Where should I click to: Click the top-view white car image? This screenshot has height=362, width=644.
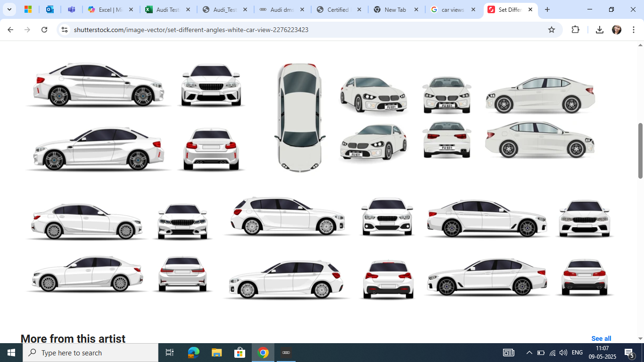[x=299, y=117]
